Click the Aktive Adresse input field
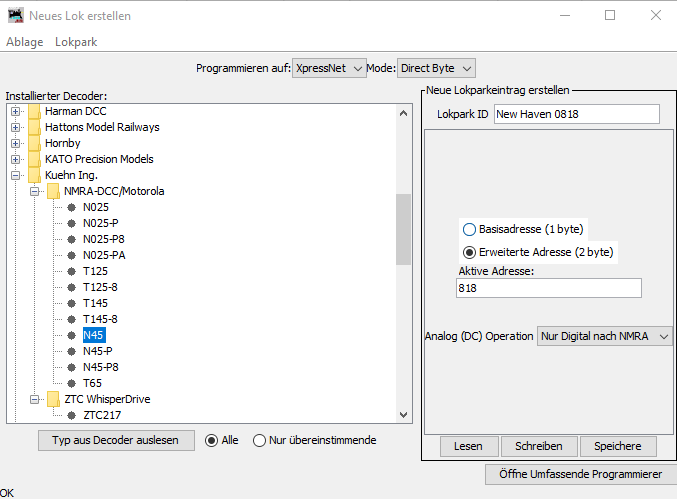This screenshot has width=677, height=499. (x=548, y=288)
